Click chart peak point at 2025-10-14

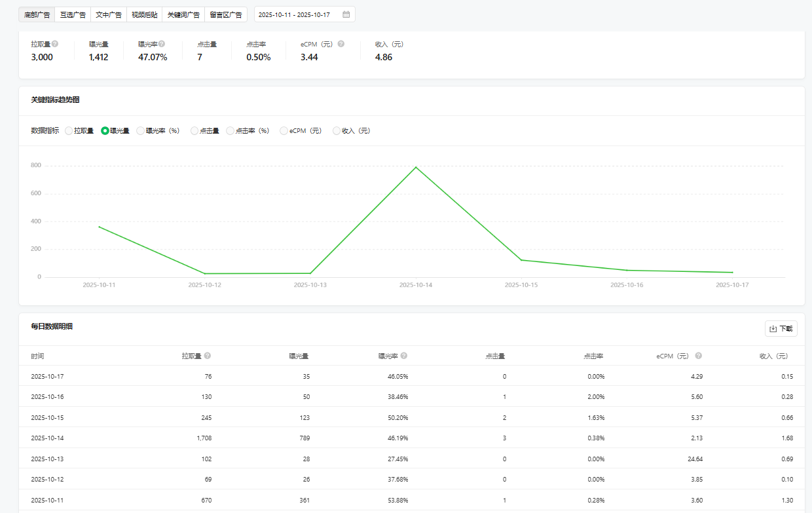click(416, 167)
